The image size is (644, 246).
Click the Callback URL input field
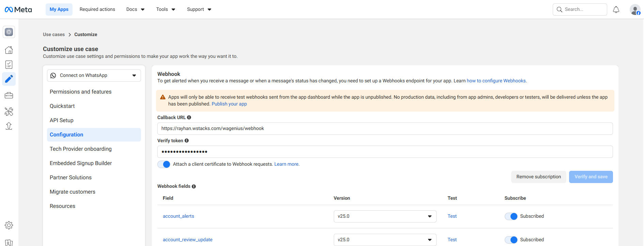tap(385, 129)
